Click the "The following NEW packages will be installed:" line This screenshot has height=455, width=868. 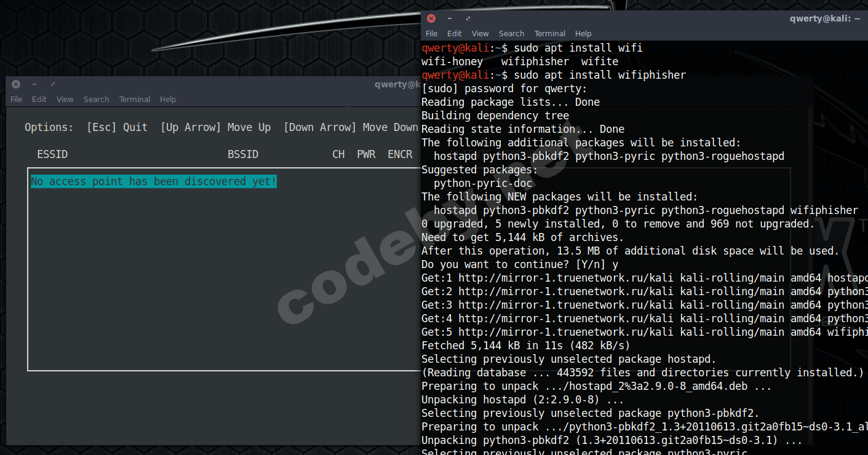[x=560, y=197]
